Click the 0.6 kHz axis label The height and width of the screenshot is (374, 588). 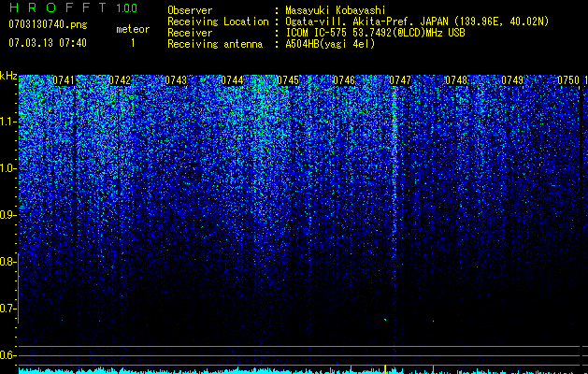click(x=7, y=355)
